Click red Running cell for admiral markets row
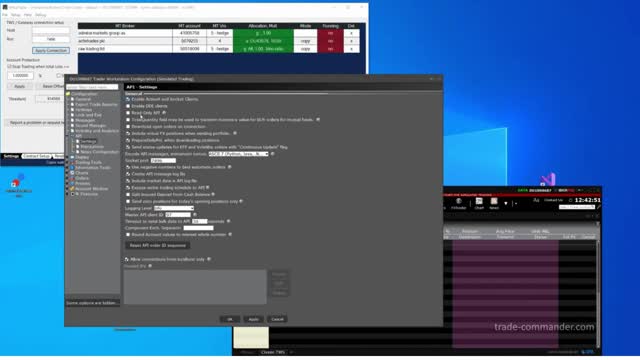 click(330, 33)
